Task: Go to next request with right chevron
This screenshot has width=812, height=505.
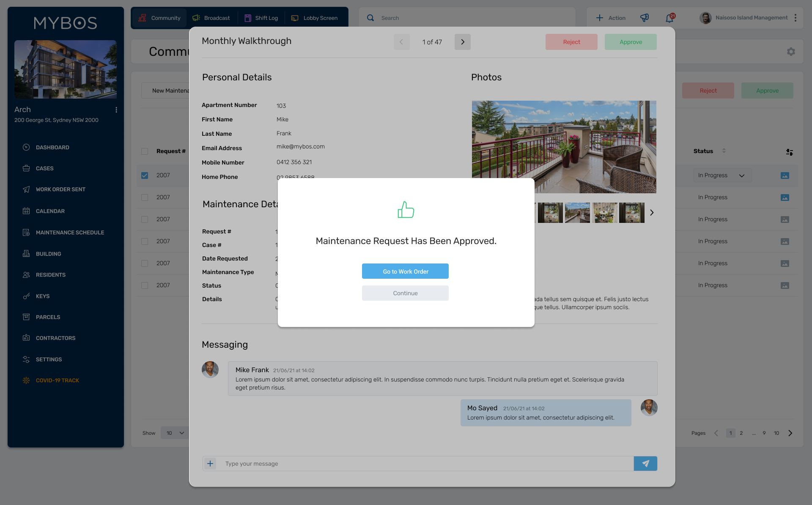Action: click(x=462, y=42)
